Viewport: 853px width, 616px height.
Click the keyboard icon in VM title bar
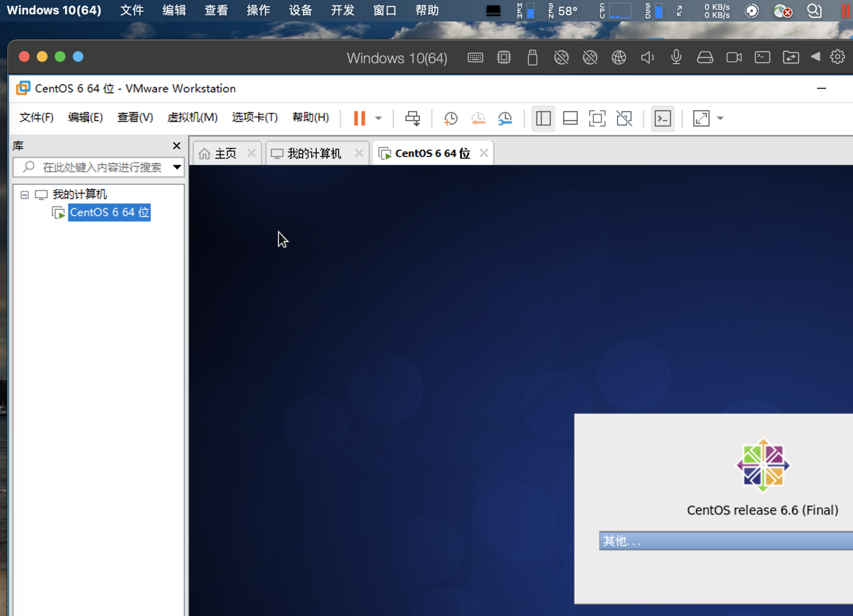(x=475, y=57)
